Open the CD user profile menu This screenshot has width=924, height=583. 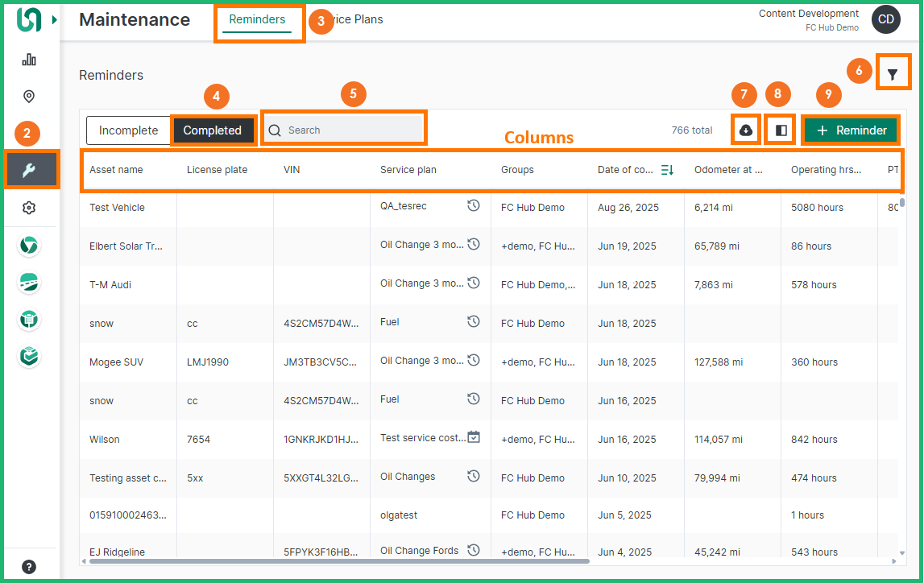[x=886, y=20]
